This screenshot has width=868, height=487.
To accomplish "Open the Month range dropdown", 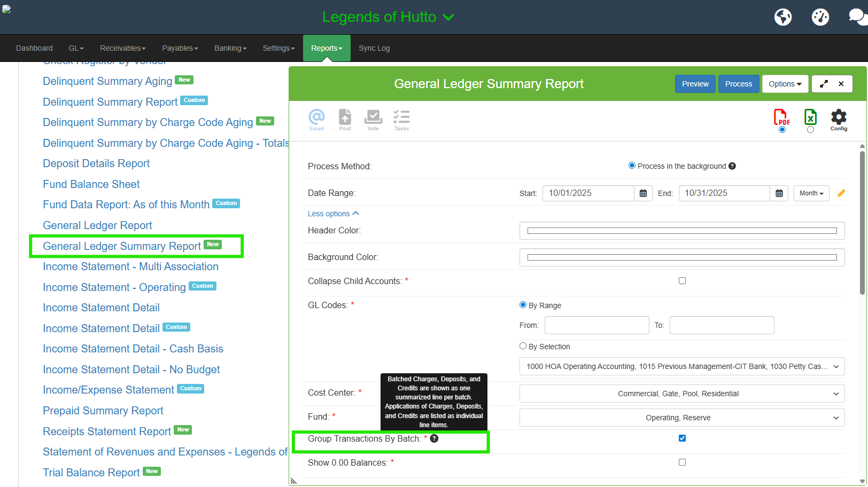I will pyautogui.click(x=811, y=193).
